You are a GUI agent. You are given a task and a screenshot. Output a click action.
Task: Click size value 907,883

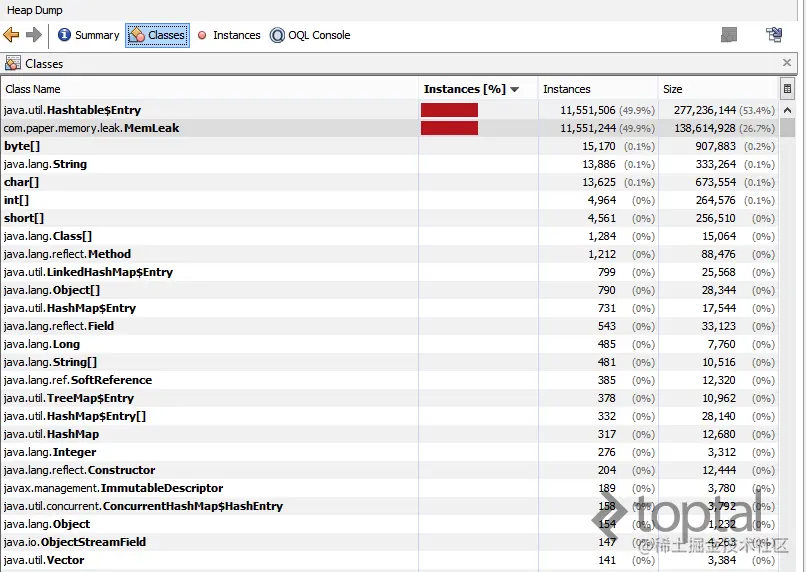click(x=716, y=146)
